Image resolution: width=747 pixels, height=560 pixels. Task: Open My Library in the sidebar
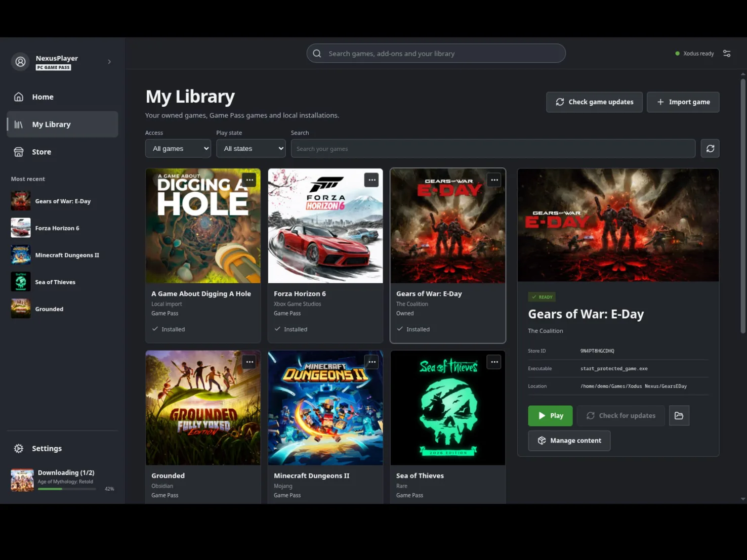62,124
